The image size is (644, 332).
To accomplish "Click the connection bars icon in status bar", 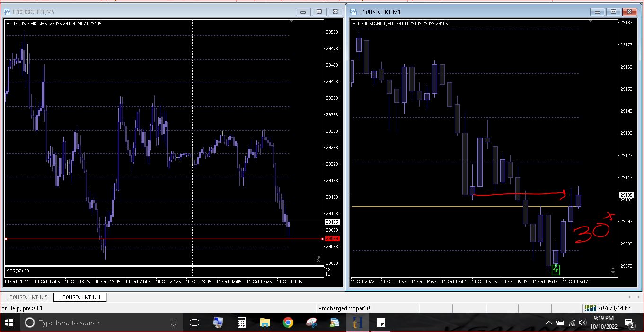I will (591, 308).
